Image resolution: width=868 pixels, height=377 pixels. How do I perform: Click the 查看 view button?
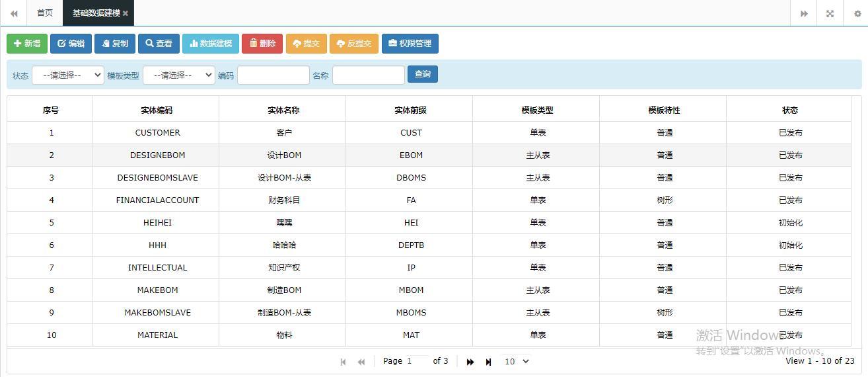159,44
